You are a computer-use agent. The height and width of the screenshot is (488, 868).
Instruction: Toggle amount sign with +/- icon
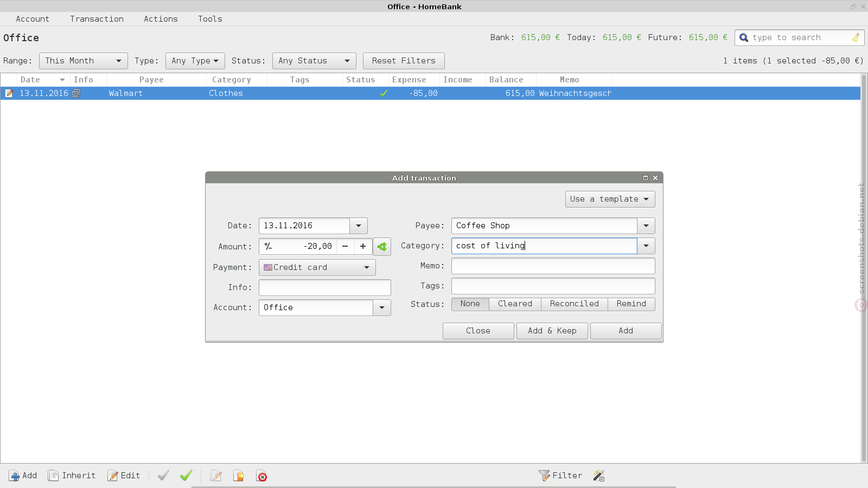click(x=268, y=246)
